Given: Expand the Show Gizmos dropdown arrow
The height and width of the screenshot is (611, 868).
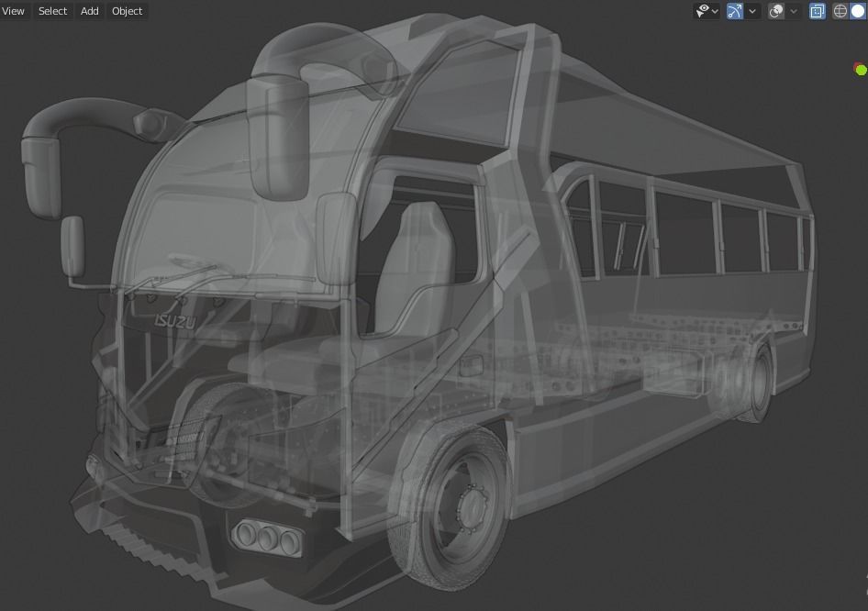Looking at the screenshot, I should click(751, 10).
